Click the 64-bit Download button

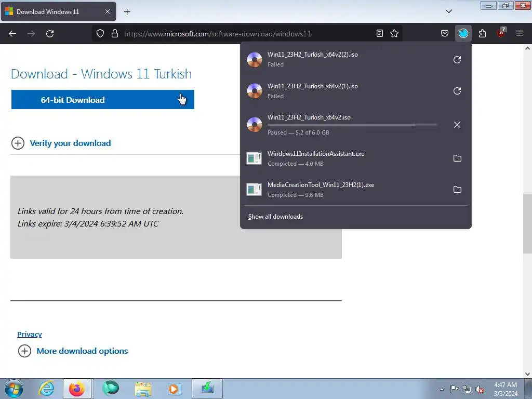(103, 99)
